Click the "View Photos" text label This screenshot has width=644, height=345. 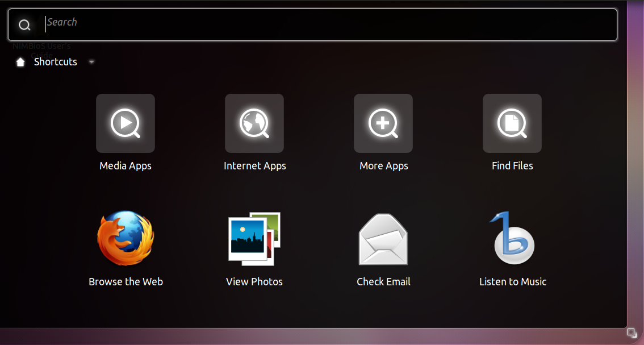click(x=254, y=282)
